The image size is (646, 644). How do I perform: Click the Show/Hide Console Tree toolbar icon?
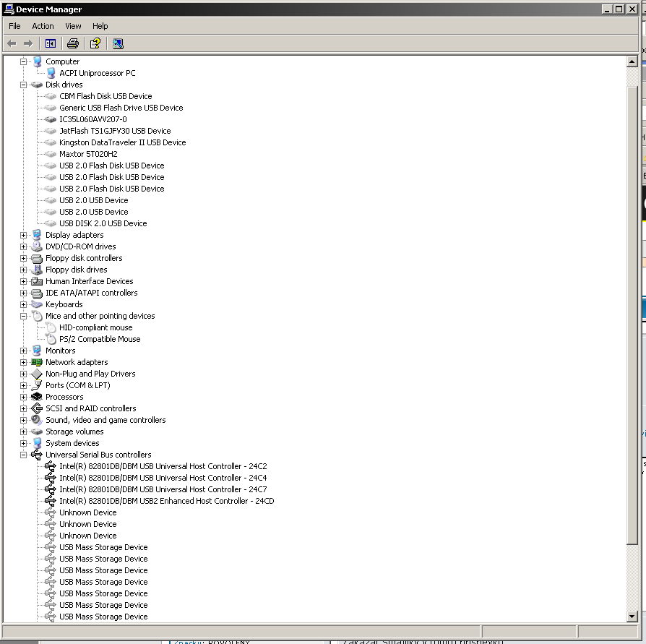[50, 43]
